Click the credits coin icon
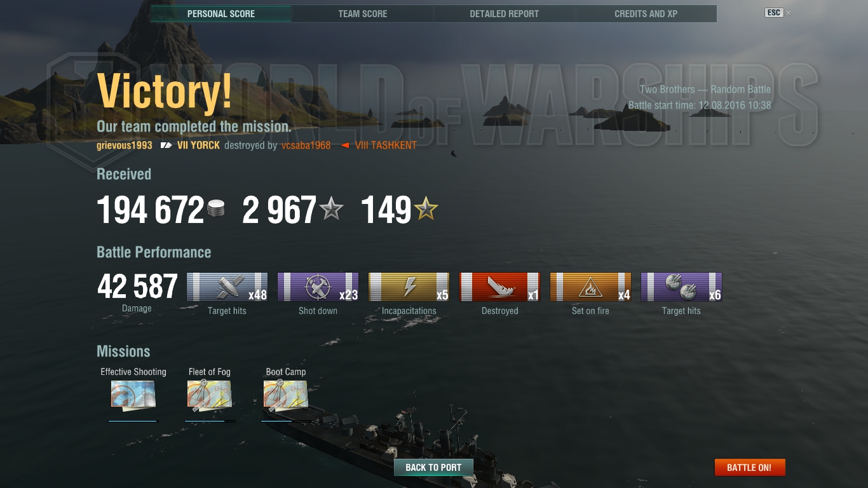 coord(216,209)
